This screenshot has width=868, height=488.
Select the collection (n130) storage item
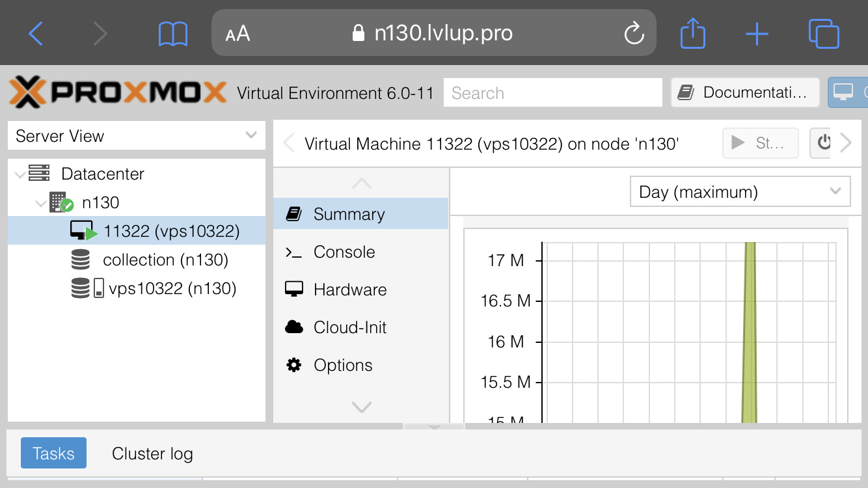tap(165, 260)
